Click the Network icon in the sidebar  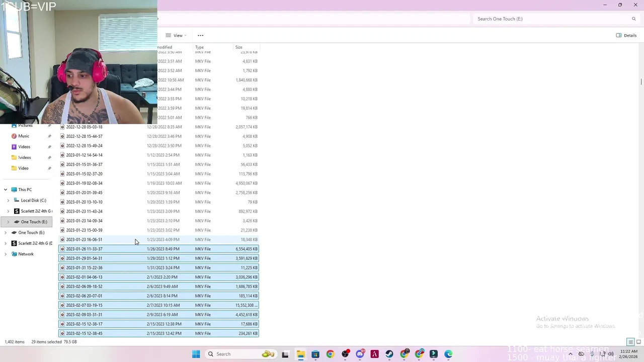click(14, 254)
